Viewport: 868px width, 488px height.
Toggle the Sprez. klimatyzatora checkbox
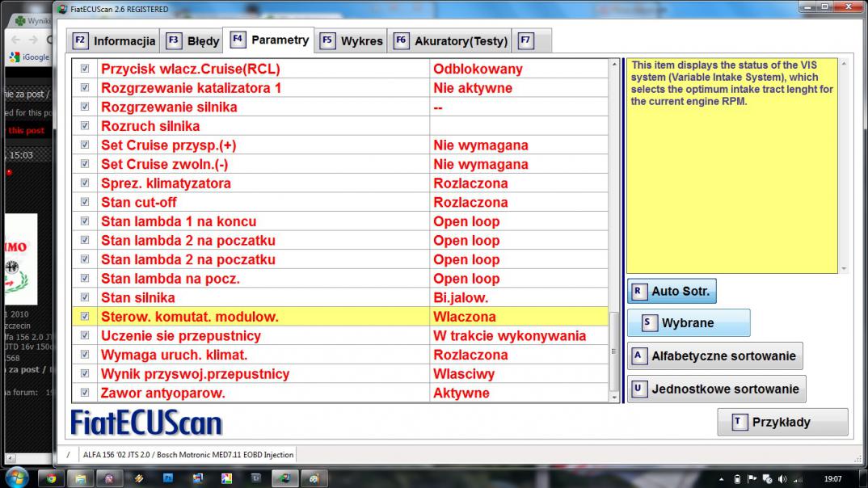coord(85,183)
